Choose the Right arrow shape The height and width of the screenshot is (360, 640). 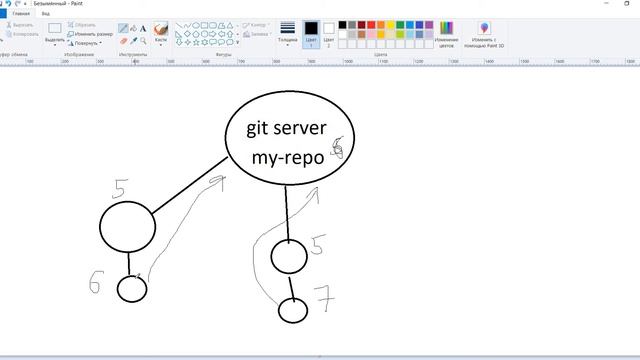pyautogui.click(x=213, y=34)
